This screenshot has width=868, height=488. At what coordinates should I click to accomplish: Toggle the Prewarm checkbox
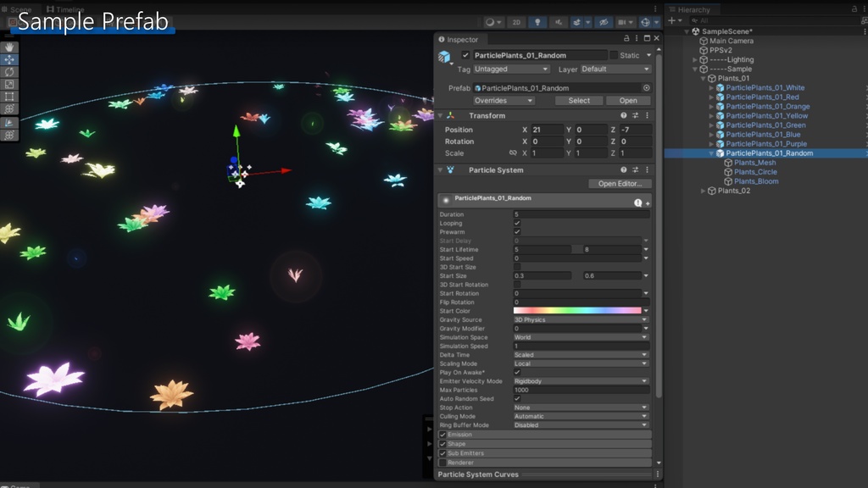tap(517, 232)
